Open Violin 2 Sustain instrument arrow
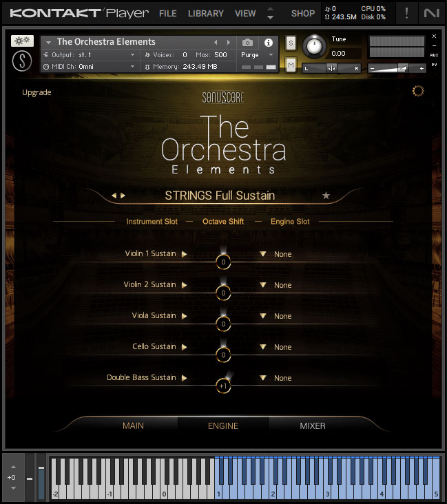The width and height of the screenshot is (447, 504). point(185,285)
